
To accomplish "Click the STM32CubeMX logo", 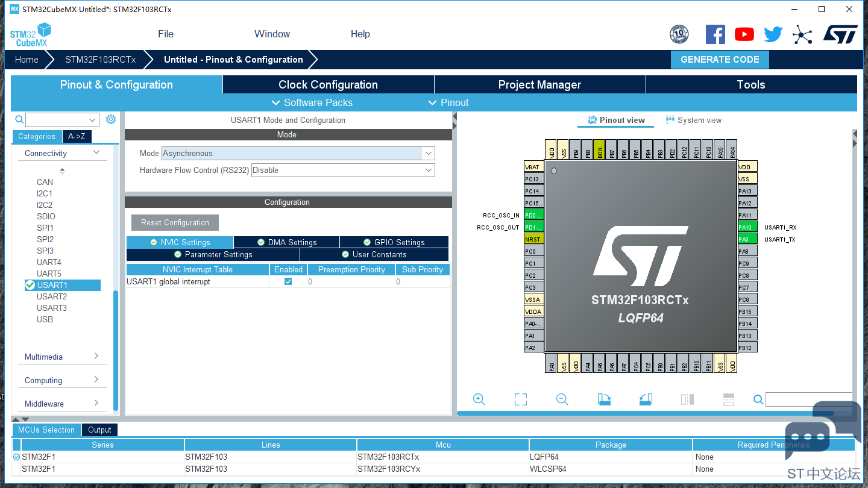I will [x=30, y=35].
